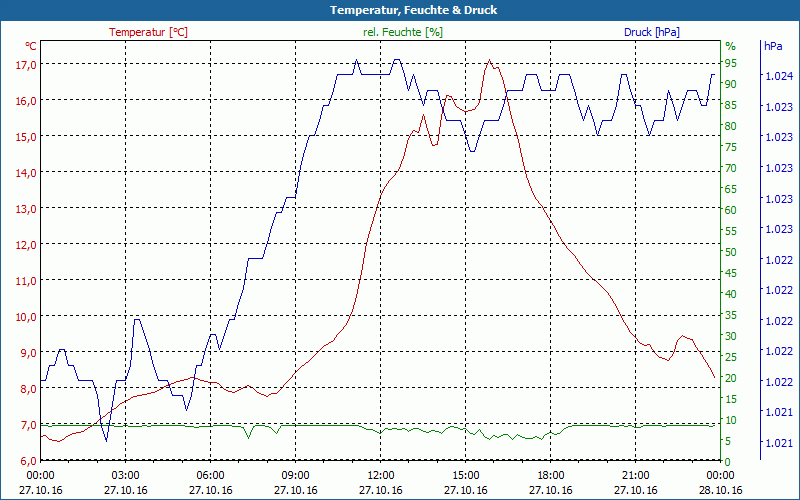
Task: Click the green '%' axis unit label
Action: point(731,46)
